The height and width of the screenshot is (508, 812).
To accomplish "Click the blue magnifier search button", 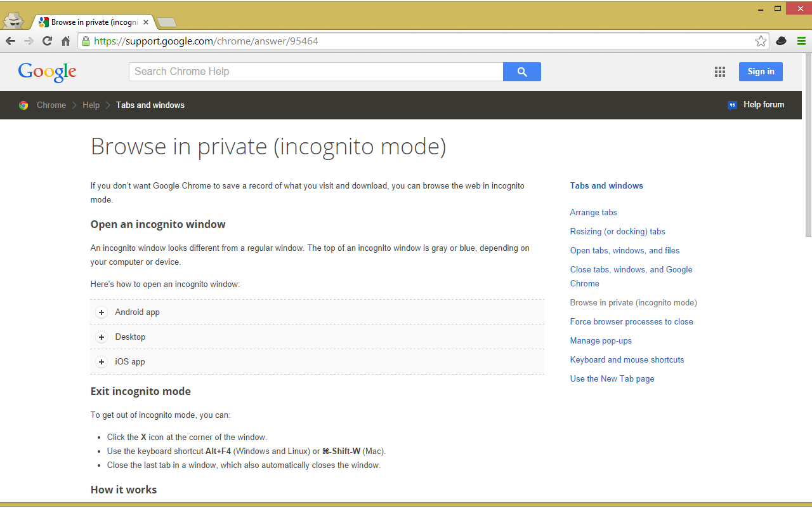I will [522, 72].
